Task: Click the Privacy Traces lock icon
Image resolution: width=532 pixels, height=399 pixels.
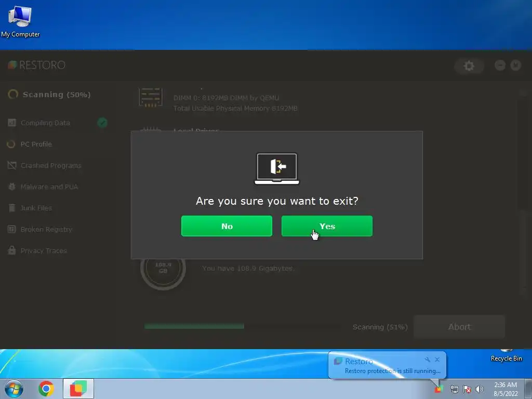Action: (12, 250)
